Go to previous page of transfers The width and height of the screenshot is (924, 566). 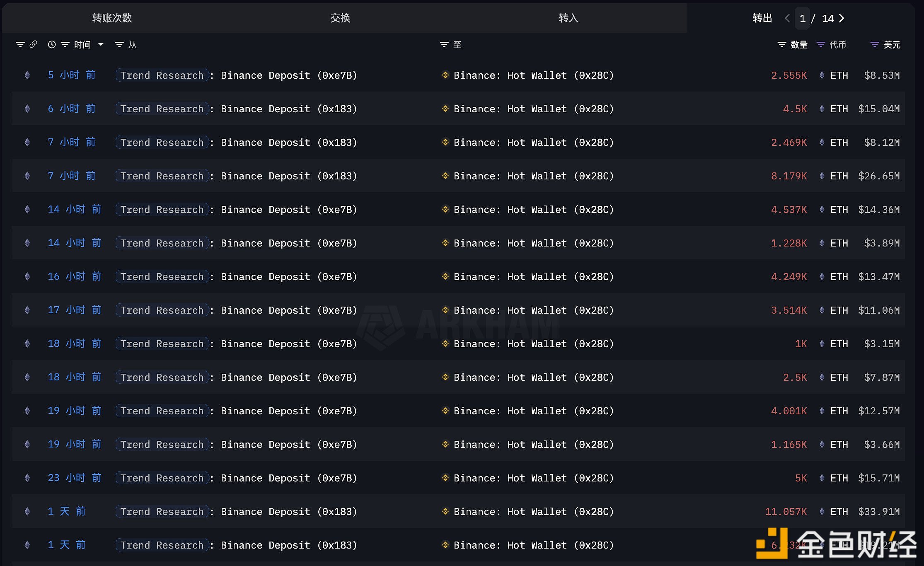787,18
